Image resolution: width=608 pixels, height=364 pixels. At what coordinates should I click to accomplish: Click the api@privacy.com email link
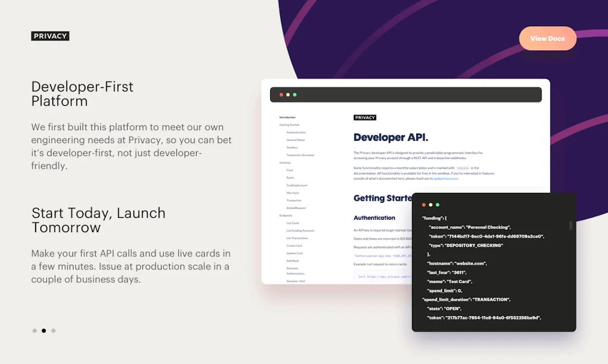(x=445, y=178)
